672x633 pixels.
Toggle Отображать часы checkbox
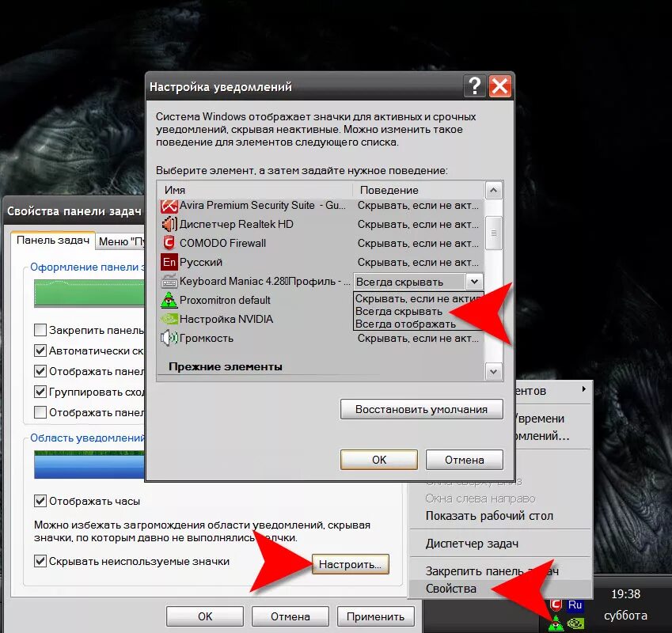[40, 501]
